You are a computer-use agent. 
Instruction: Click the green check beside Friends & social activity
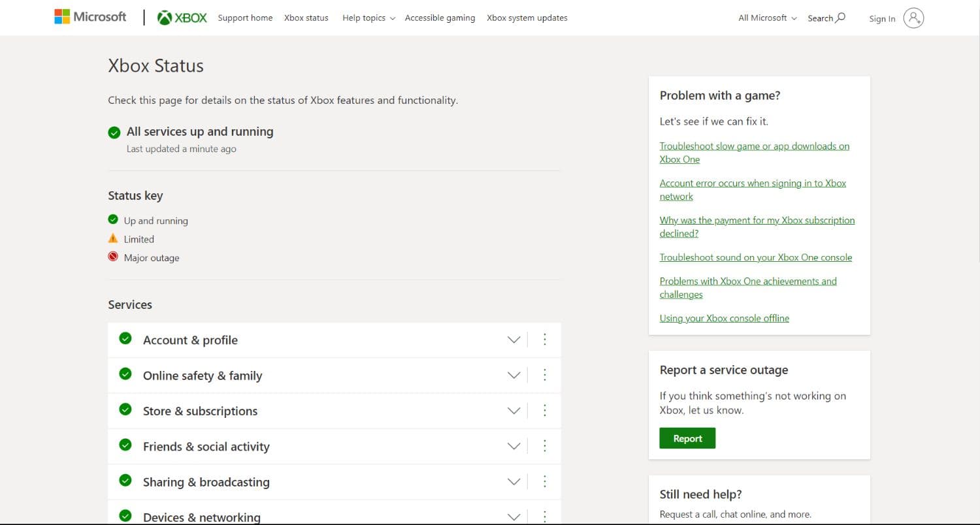(x=125, y=445)
